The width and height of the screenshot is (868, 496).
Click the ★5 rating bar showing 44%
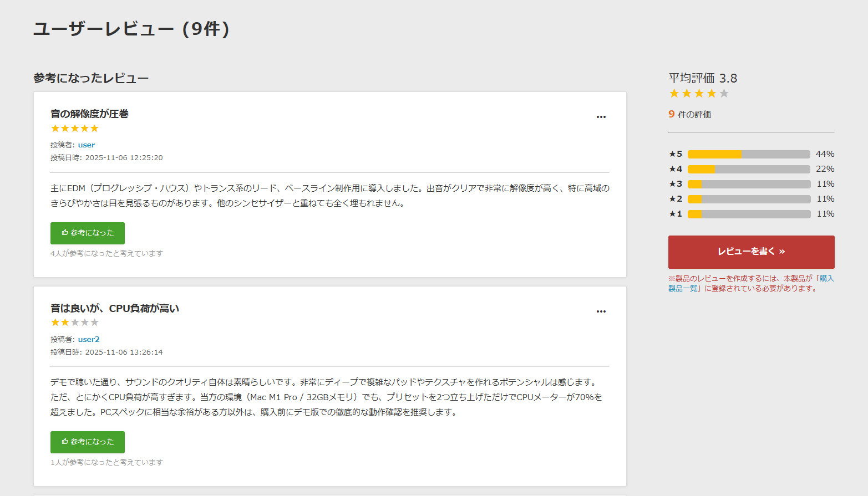(x=749, y=154)
